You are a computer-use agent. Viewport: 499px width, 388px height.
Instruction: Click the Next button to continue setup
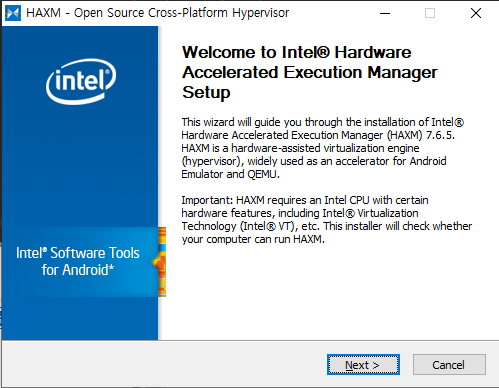363,365
